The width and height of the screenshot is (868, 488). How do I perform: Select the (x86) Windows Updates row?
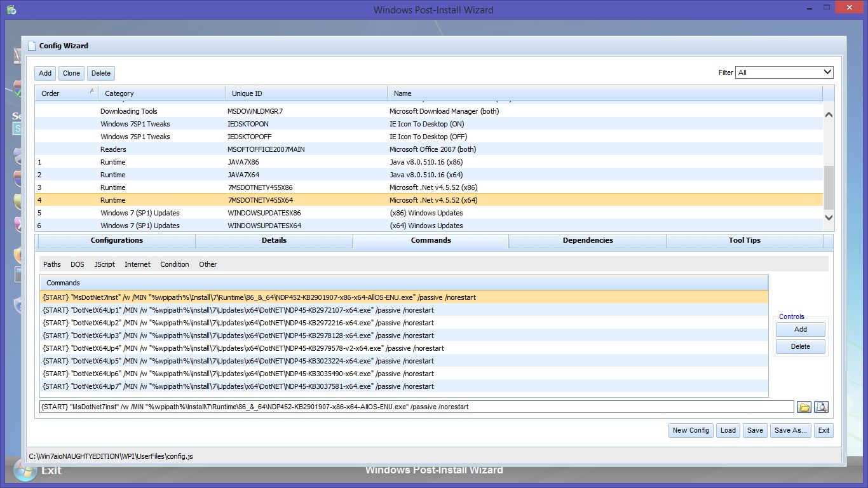[429, 213]
